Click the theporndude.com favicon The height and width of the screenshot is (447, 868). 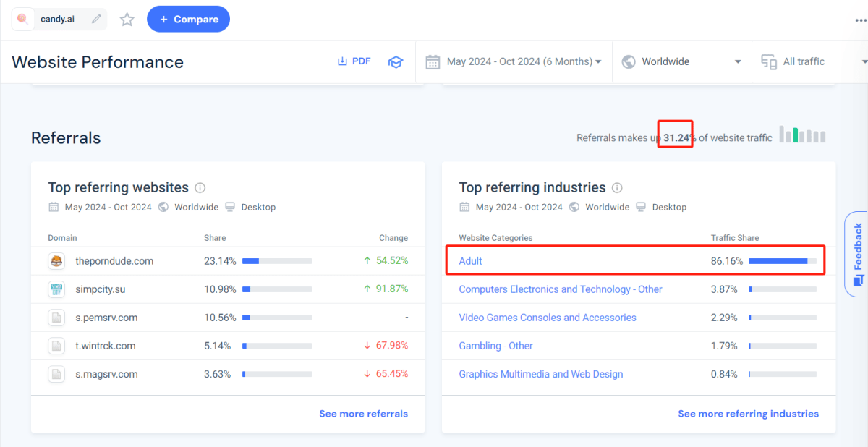click(x=56, y=261)
